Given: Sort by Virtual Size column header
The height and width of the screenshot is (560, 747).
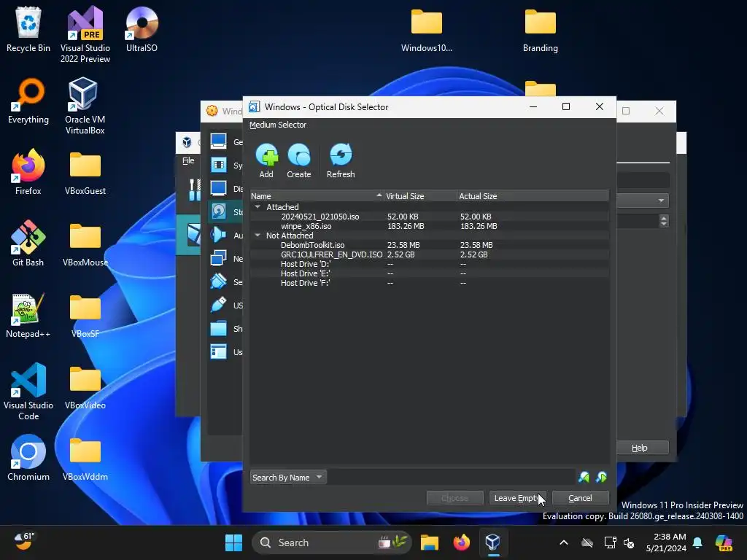Looking at the screenshot, I should click(x=421, y=195).
